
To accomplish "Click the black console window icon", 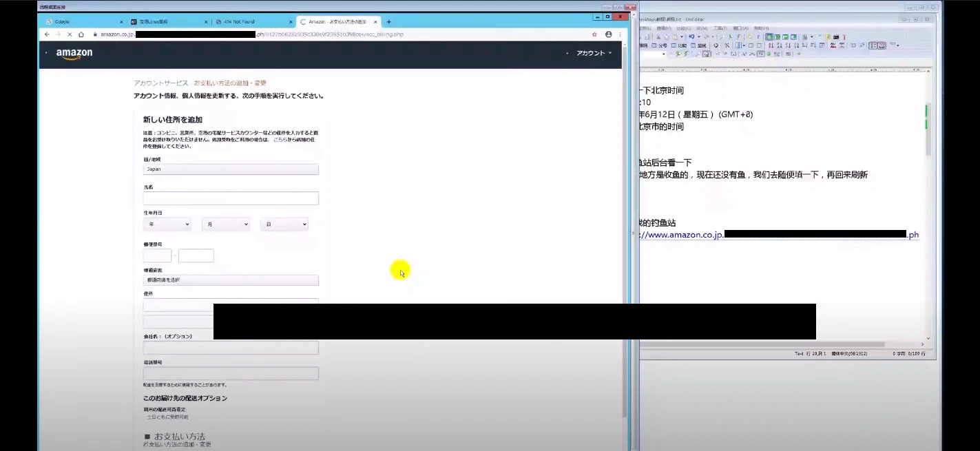I will point(836,36).
